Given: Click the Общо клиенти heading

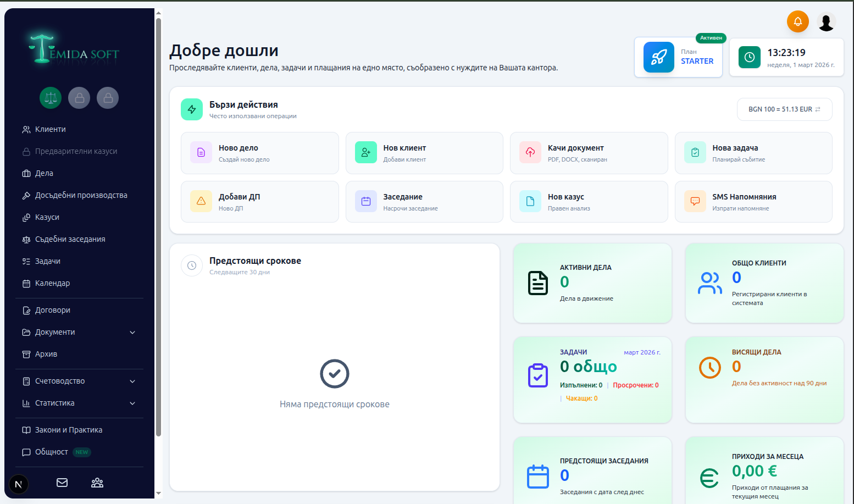Looking at the screenshot, I should 759,263.
